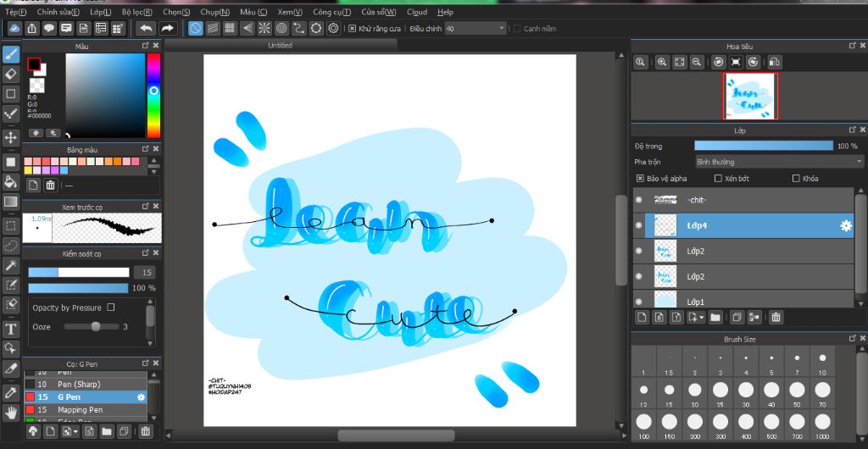Toggle visibility of the Lớp1 layer
This screenshot has height=449, width=868.
pyautogui.click(x=639, y=302)
